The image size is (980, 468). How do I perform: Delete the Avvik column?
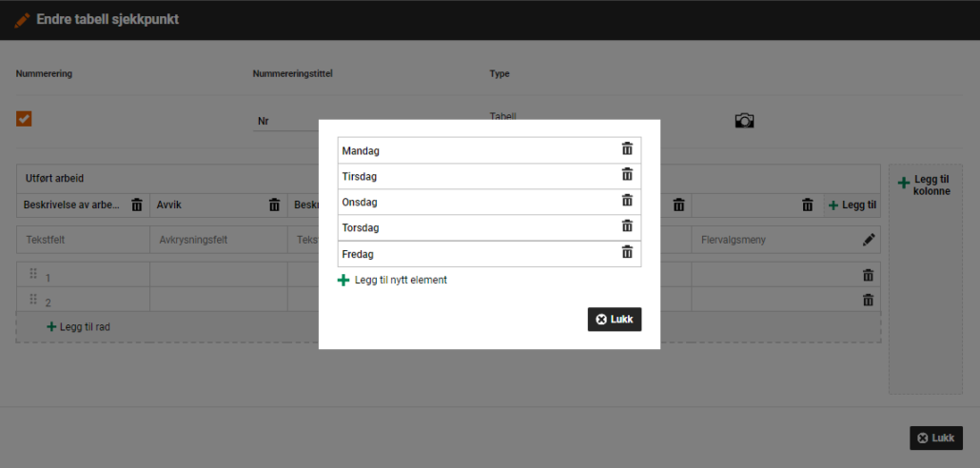click(274, 205)
